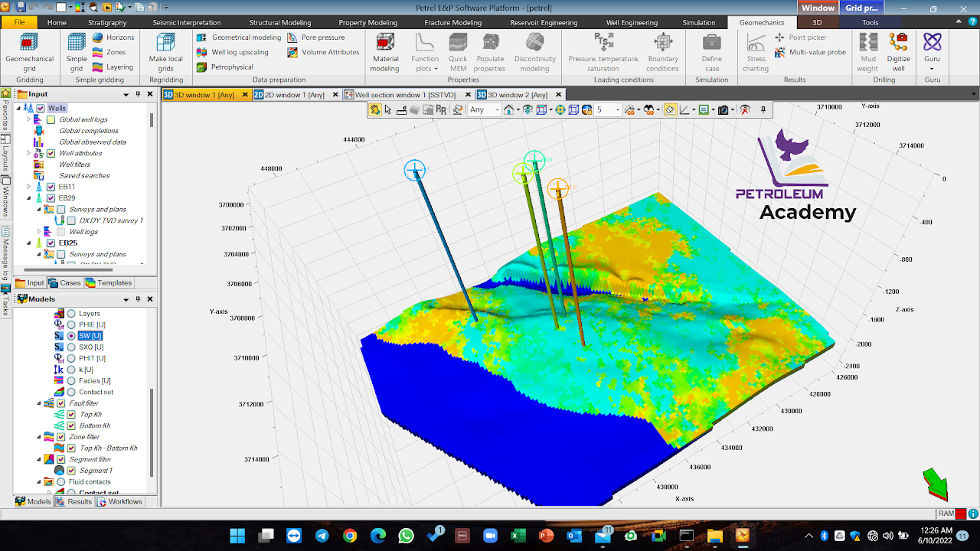
Task: Click the Models pane vertical scrollbar
Action: pyautogui.click(x=152, y=432)
